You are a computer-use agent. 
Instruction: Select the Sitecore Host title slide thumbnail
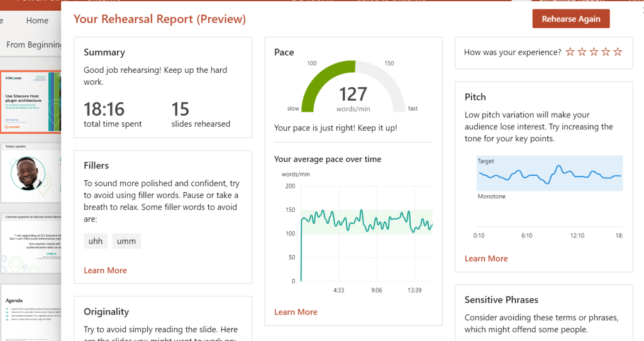[30, 102]
